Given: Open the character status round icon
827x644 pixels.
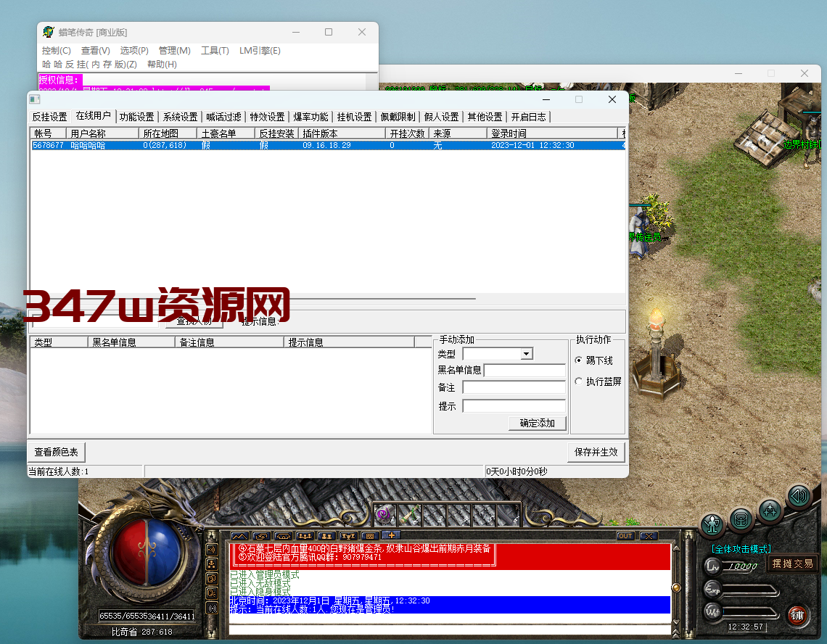Looking at the screenshot, I should tap(712, 525).
